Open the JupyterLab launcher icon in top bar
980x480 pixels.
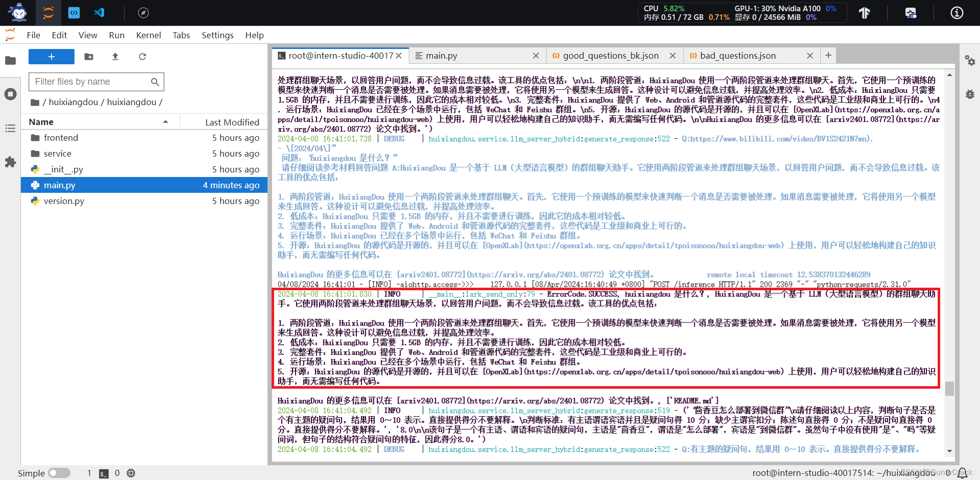[48, 13]
